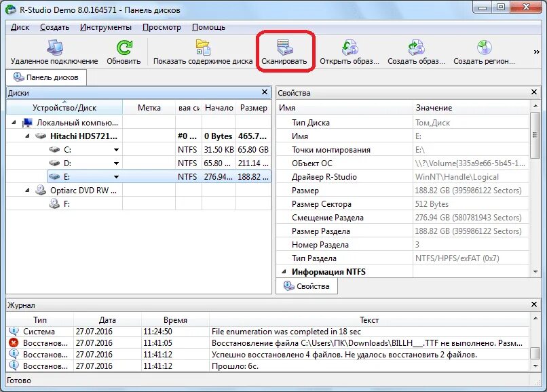Start Сканировать disk scan
547x392 pixels.
pos(284,52)
